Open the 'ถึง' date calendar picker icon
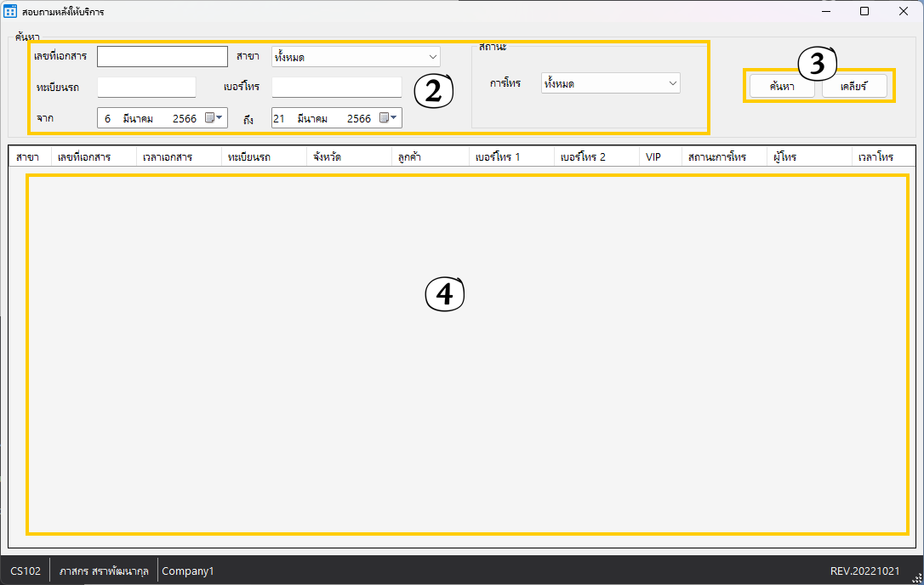 388,118
